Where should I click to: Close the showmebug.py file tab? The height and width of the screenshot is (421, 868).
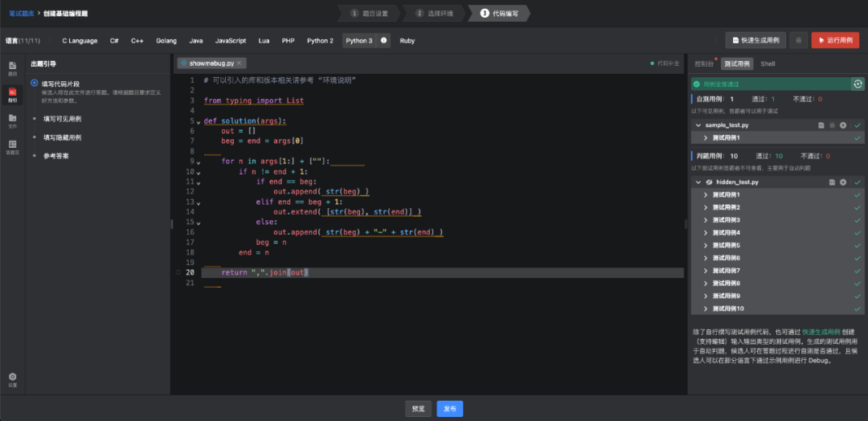pyautogui.click(x=240, y=63)
